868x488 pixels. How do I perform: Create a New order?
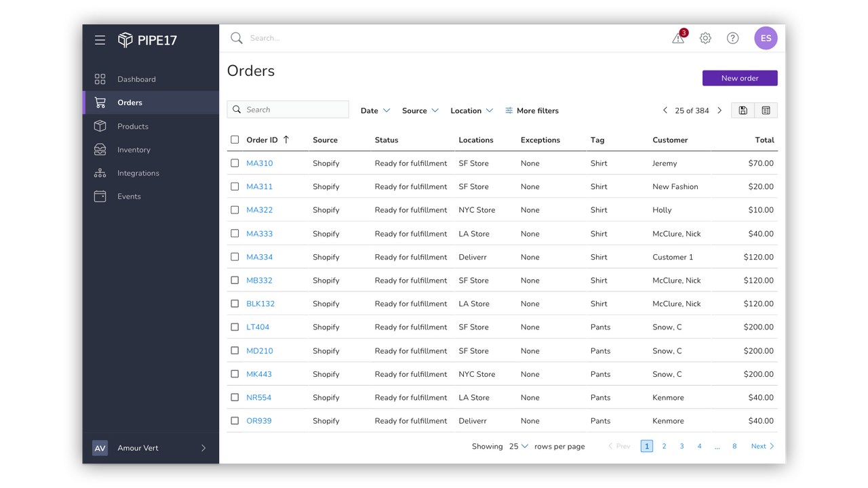point(740,77)
